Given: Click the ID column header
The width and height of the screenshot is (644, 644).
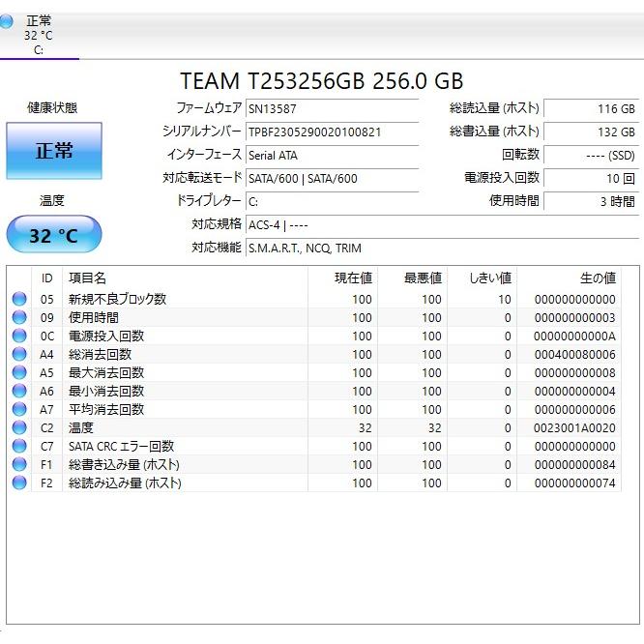Looking at the screenshot, I should coord(46,278).
